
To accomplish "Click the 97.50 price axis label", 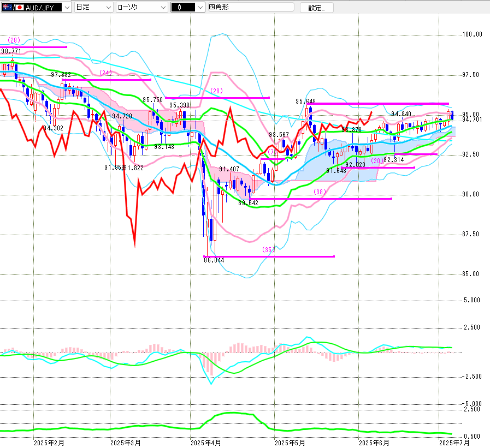I will tap(471, 75).
